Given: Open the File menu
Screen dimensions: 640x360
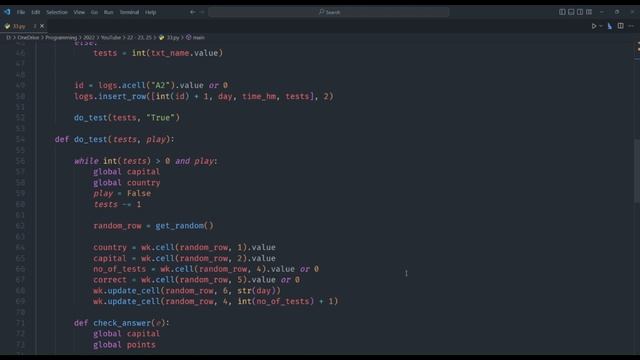Looking at the screenshot, I should [x=21, y=12].
